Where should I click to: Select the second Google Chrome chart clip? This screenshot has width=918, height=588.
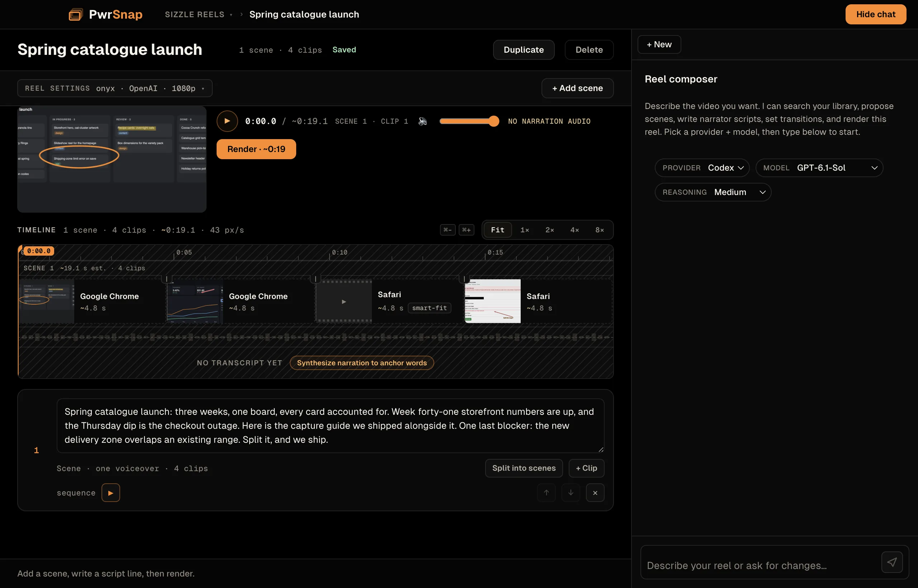click(x=195, y=302)
